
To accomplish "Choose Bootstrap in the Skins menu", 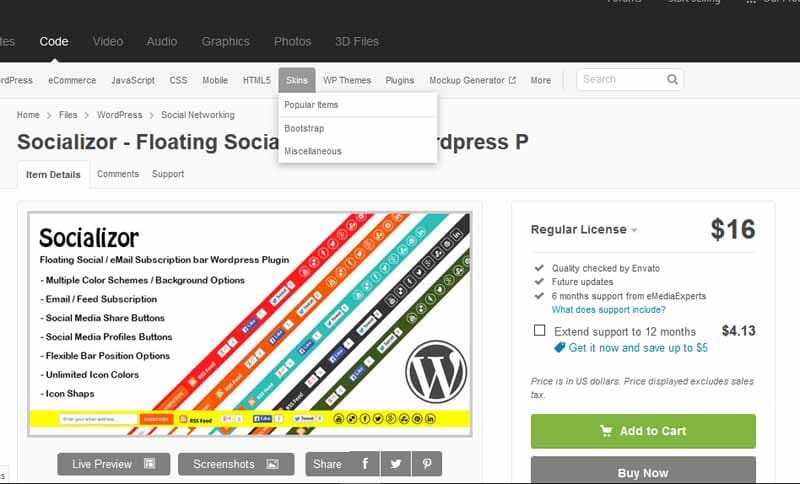I will point(304,129).
